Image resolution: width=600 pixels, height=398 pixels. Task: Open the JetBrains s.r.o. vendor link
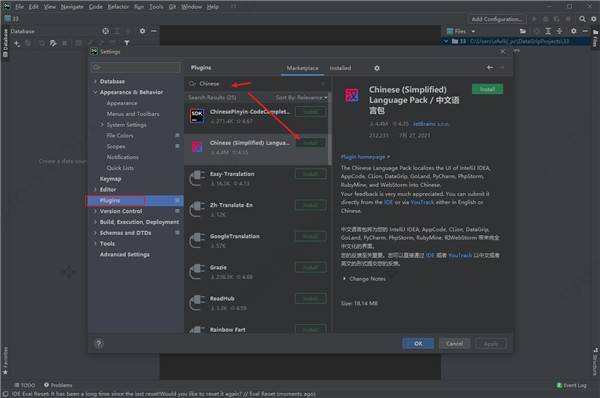431,124
